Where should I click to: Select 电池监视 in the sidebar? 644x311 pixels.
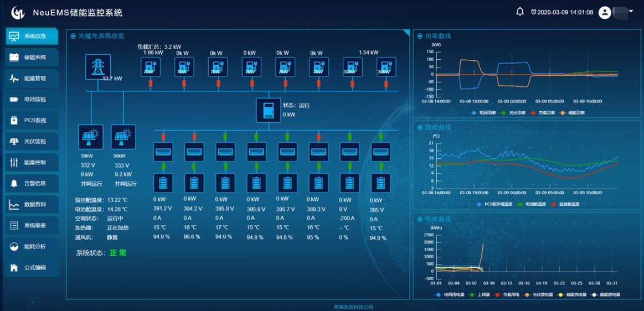point(32,99)
